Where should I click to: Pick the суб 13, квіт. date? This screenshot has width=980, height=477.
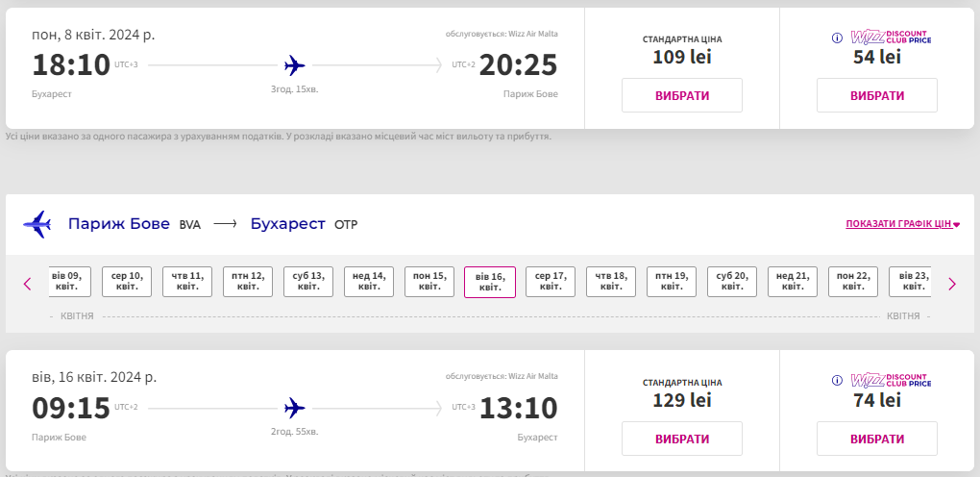coord(308,282)
